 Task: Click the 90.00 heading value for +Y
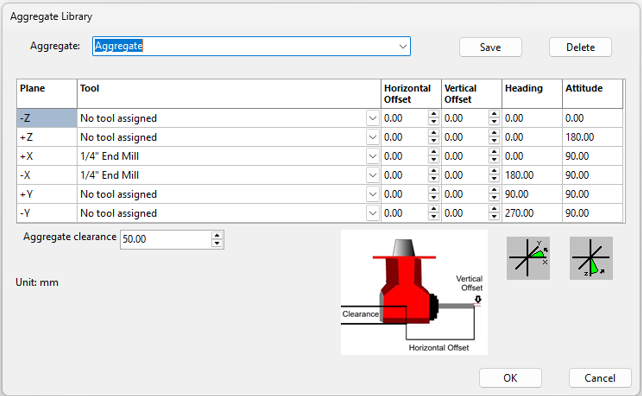(517, 194)
